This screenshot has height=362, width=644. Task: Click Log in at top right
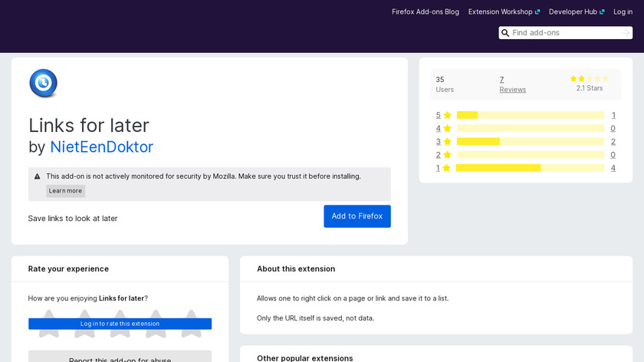[x=623, y=12]
